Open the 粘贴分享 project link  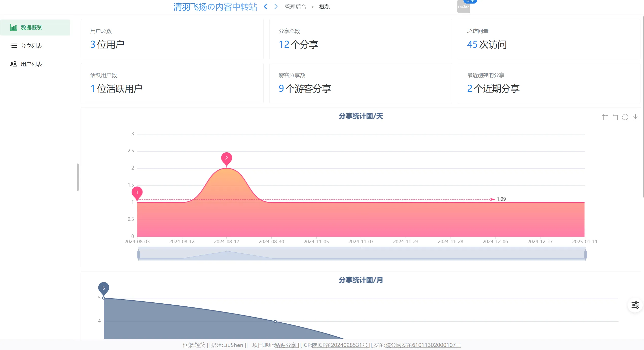pos(285,345)
